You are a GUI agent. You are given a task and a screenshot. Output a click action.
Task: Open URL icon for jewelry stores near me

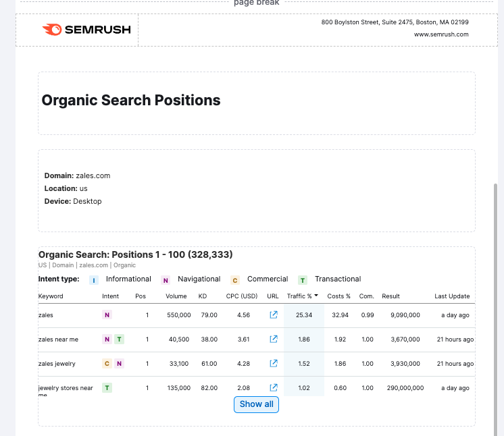tap(274, 387)
